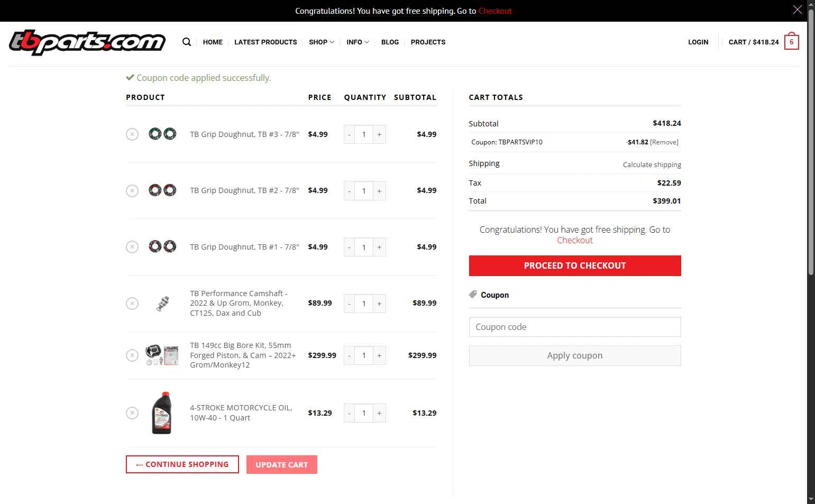Increase quantity of Motorcycle Oil

pos(379,413)
